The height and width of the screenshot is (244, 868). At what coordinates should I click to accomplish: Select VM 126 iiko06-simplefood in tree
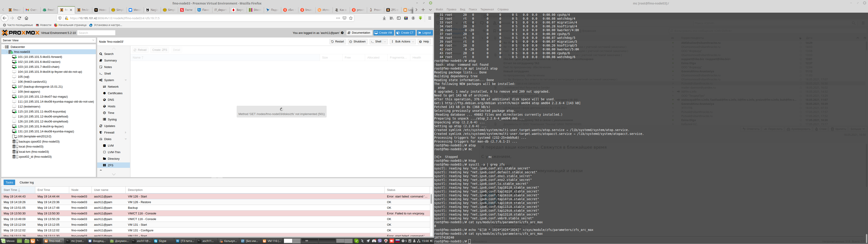(43, 121)
